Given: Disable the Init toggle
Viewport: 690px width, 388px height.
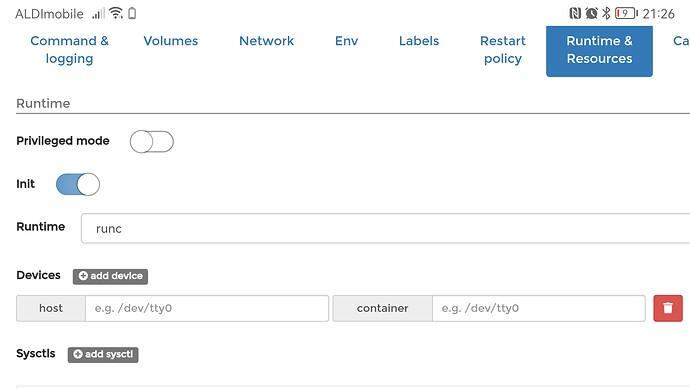Looking at the screenshot, I should click(78, 184).
